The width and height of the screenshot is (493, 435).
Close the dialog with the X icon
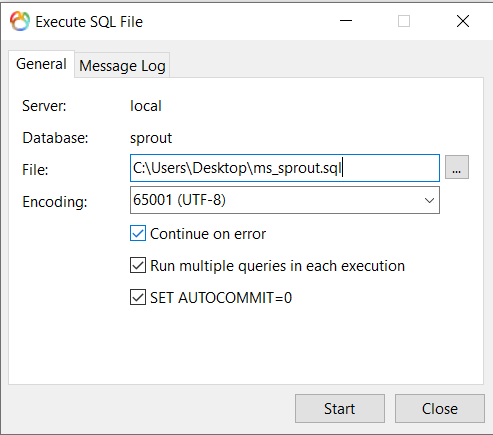pos(463,21)
